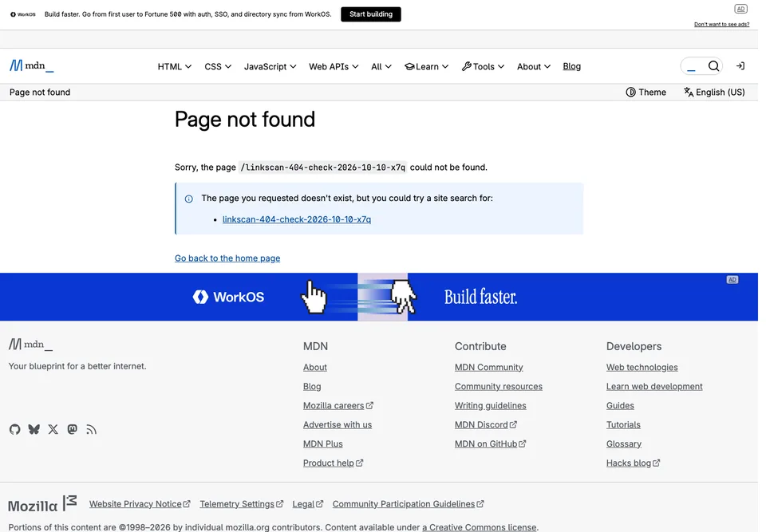Open Advertise with us link
The image size is (766, 532).
[x=337, y=425]
